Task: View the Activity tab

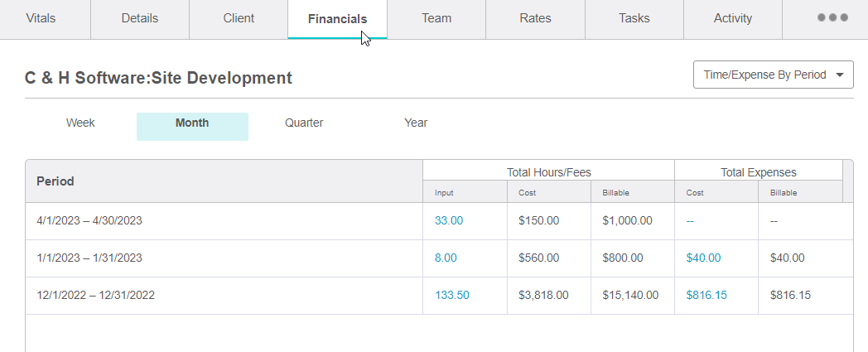Action: (x=732, y=18)
